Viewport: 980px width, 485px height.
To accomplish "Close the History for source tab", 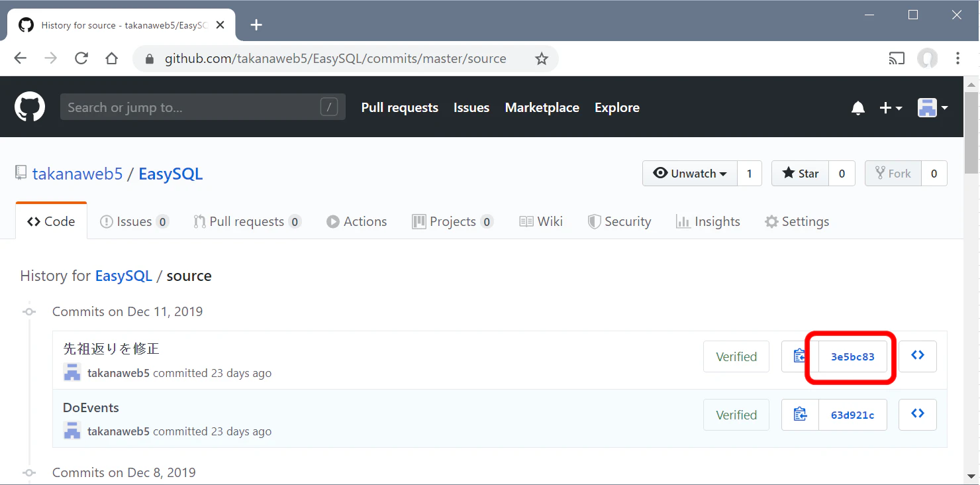I will pyautogui.click(x=220, y=25).
